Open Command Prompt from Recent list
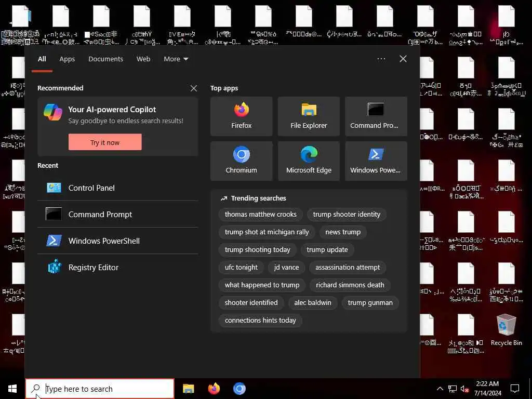The image size is (532, 399). coord(118,214)
